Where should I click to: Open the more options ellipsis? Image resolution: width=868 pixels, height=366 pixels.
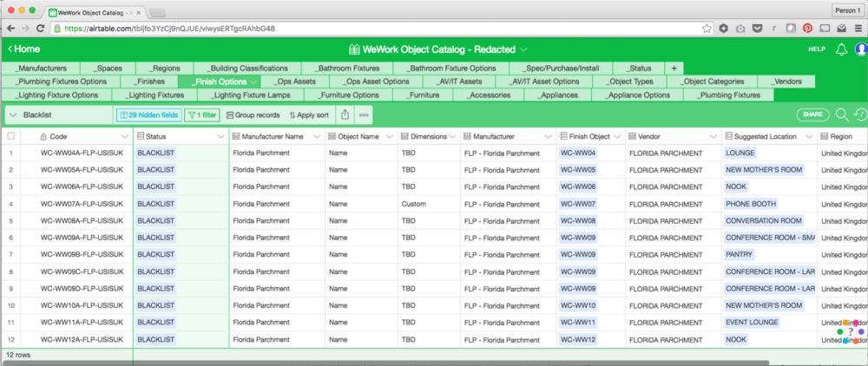tap(364, 115)
